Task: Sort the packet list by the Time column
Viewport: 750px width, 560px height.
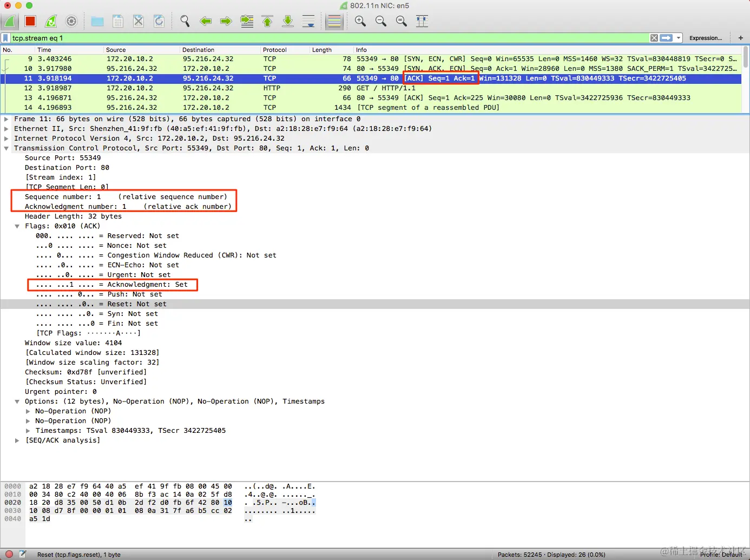Action: click(x=69, y=50)
